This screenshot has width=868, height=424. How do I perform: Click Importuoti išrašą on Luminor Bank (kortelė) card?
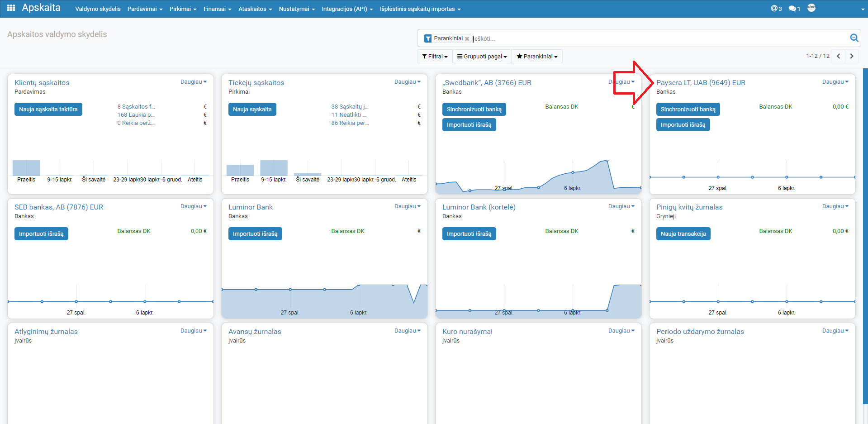coord(469,234)
